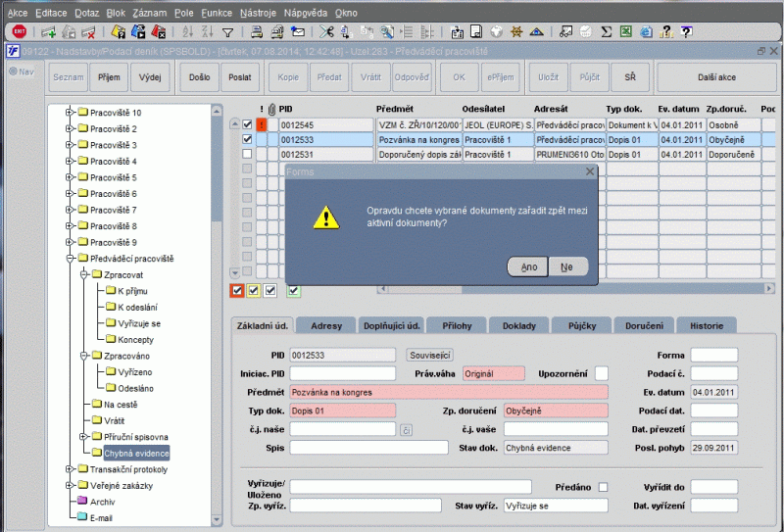Viewport: 784px width, 532px height.
Task: Click the yellow enter-query folder icon
Action: 118,32
